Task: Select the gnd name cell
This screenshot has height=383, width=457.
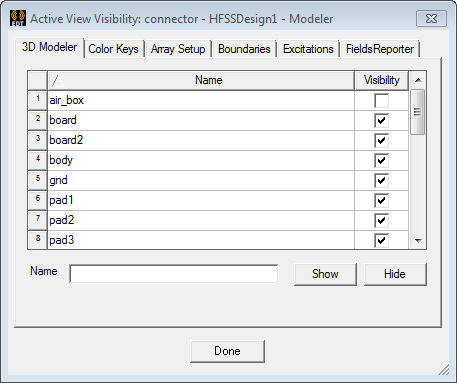Action: tap(201, 180)
